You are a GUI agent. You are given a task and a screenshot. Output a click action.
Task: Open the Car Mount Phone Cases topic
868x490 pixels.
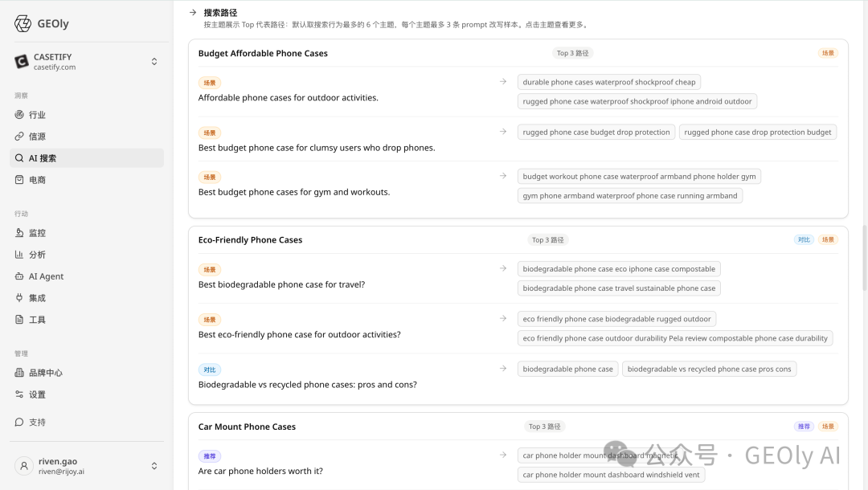tap(247, 427)
